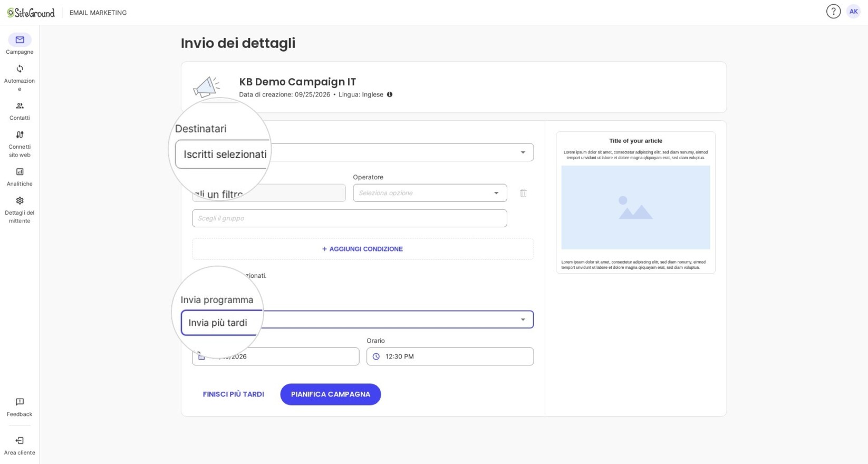Viewport: 868px width, 464px height.
Task: Go to the Contatti people icon
Action: pos(20,106)
